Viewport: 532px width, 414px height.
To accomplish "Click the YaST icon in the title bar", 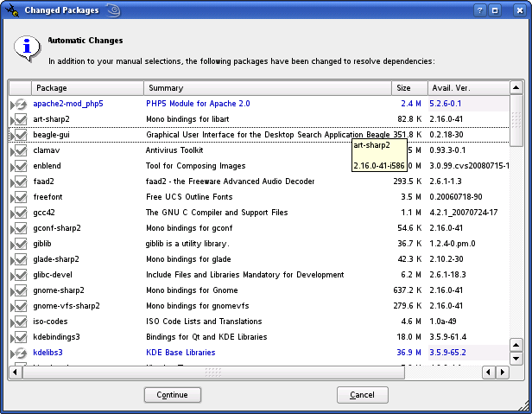I will 12,10.
